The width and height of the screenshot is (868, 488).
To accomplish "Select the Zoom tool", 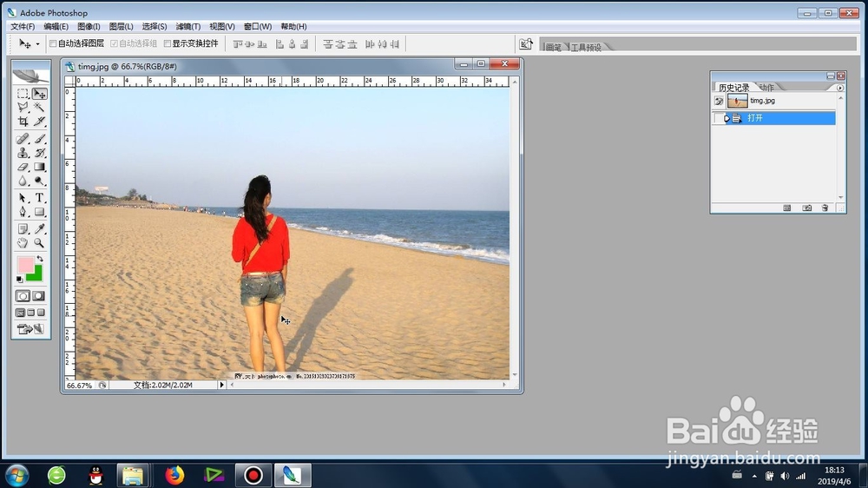I will 39,242.
